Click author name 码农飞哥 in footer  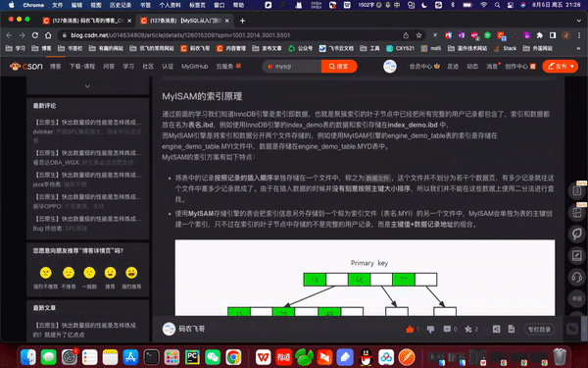click(192, 329)
